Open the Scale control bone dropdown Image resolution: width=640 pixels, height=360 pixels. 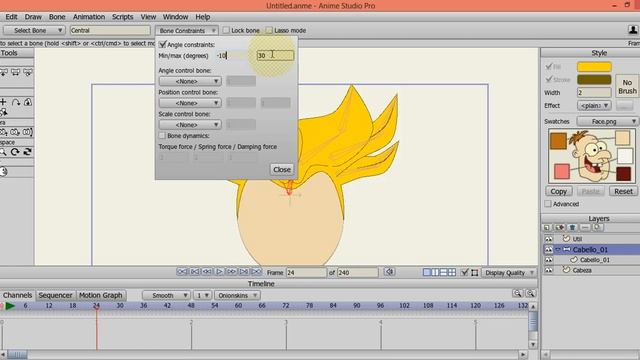tap(190, 124)
